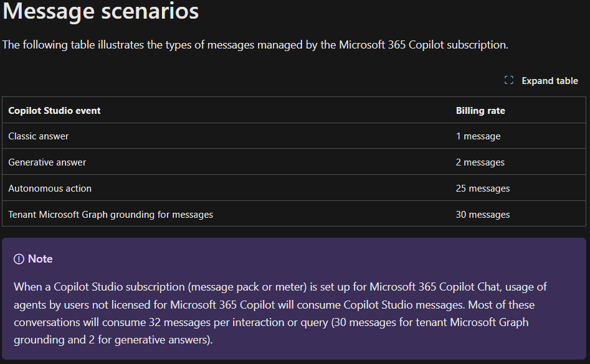
Task: Click Tenant Microsoft Graph grounding row label
Action: (x=110, y=215)
